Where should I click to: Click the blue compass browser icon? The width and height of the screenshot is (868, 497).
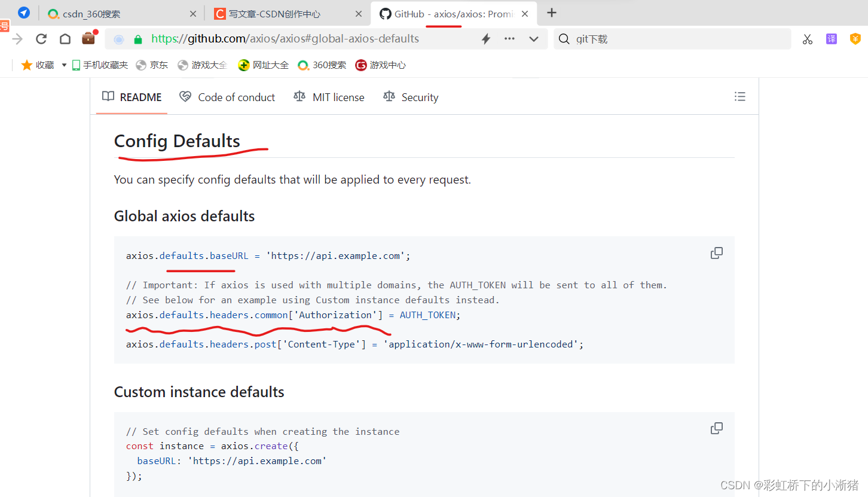coord(24,13)
